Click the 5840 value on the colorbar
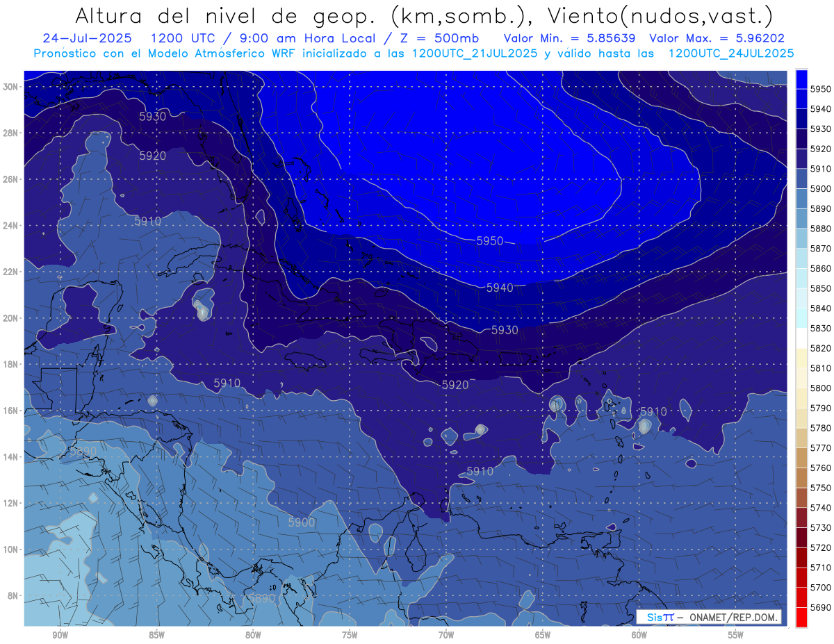The width and height of the screenshot is (834, 644). point(821,308)
